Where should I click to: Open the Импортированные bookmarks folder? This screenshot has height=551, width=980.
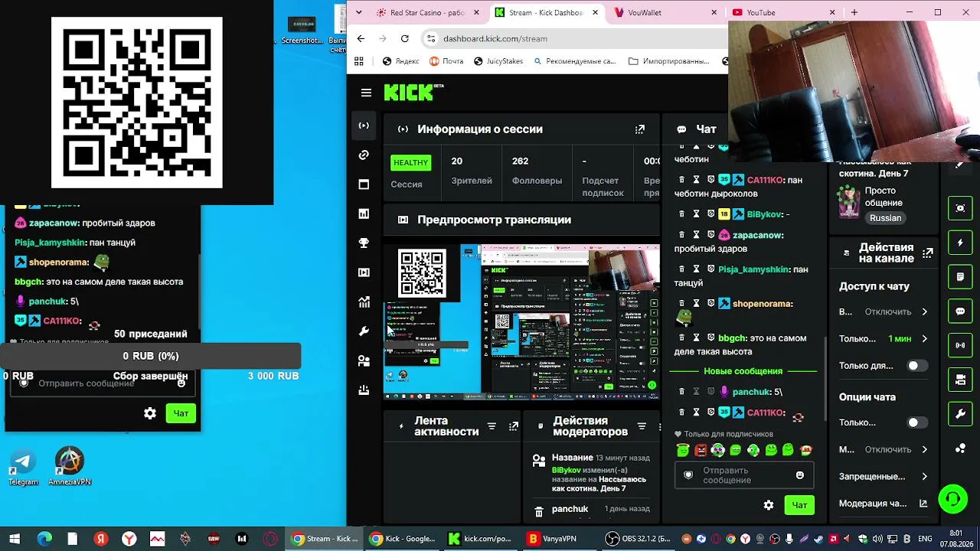[x=668, y=61]
